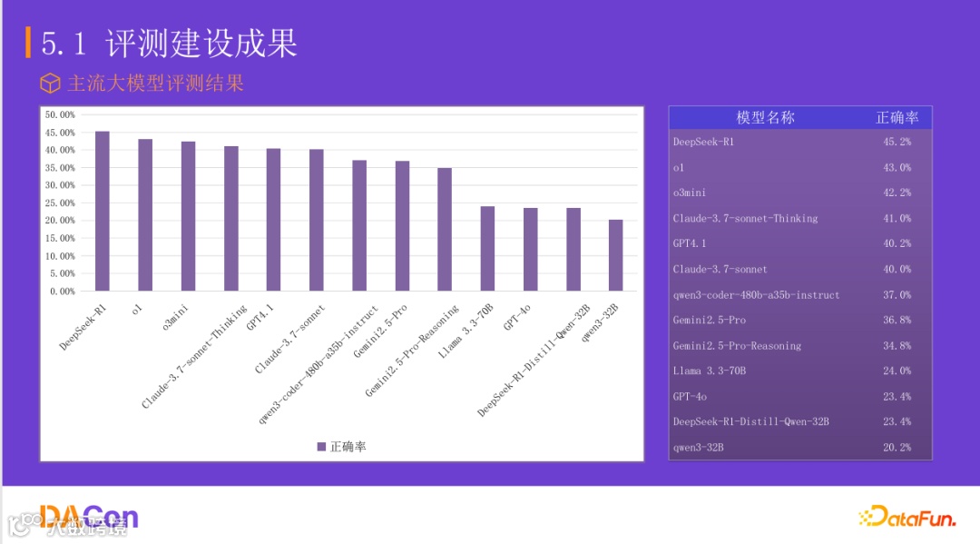The width and height of the screenshot is (980, 544).
Task: Click the 5.1 评测建设成果 slide title
Action: click(169, 44)
